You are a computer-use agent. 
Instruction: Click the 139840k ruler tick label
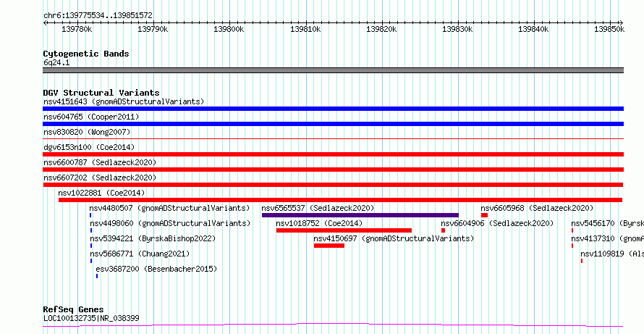tap(534, 29)
